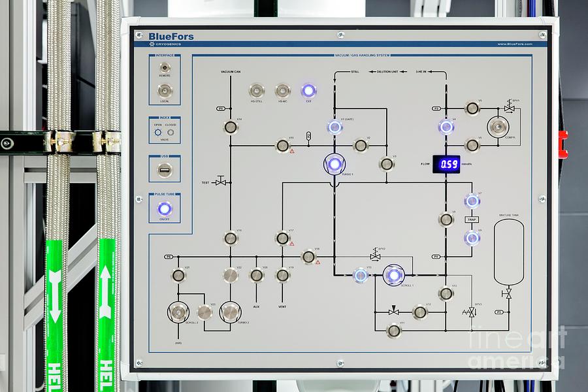Toggle the V1 gate valve button
This screenshot has width=588, height=392.
(x=335, y=127)
